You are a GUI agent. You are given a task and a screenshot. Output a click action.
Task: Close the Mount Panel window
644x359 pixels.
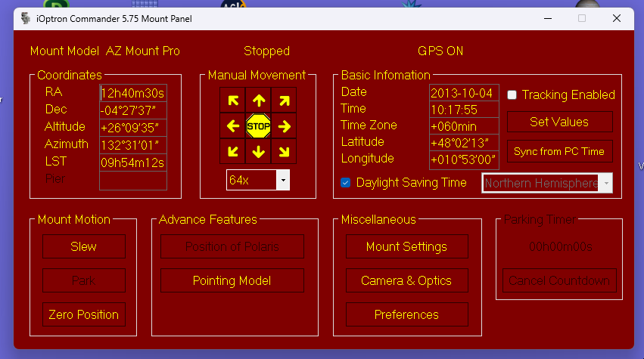point(617,18)
